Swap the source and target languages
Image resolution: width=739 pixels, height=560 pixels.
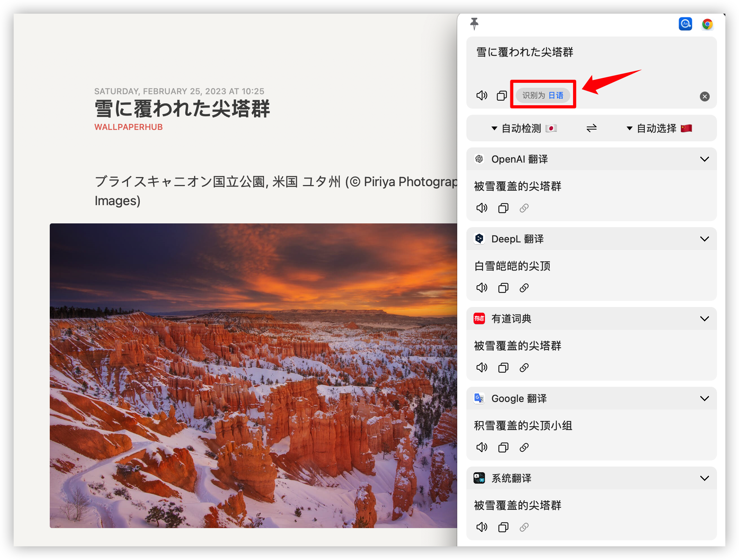(591, 128)
